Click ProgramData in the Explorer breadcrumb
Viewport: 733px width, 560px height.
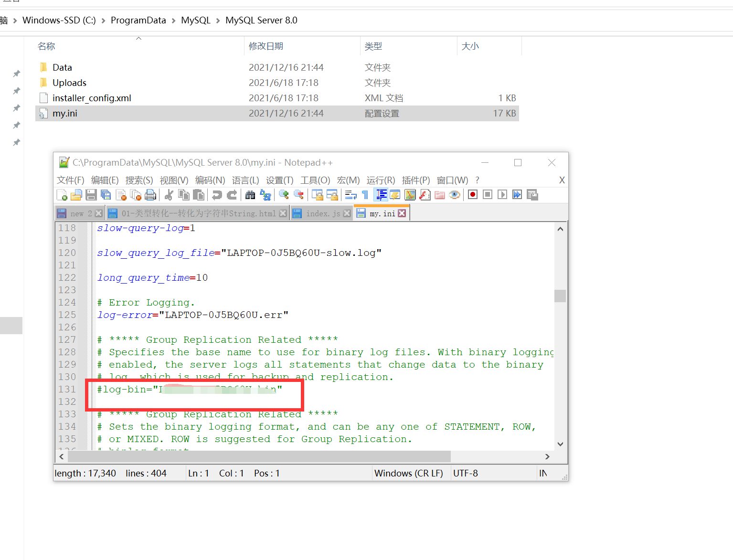coord(138,20)
